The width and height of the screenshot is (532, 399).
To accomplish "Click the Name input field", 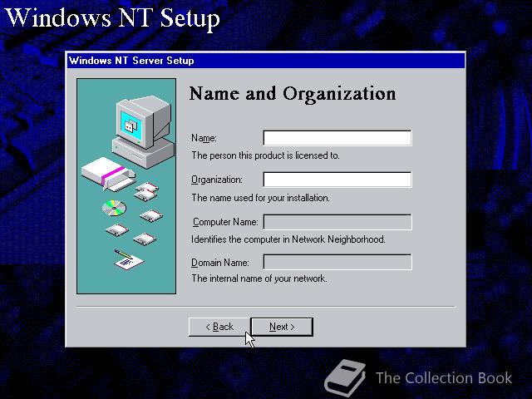I will click(337, 138).
